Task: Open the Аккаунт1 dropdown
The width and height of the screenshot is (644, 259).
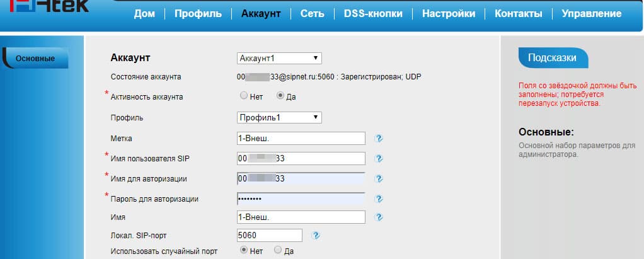Action: point(279,58)
